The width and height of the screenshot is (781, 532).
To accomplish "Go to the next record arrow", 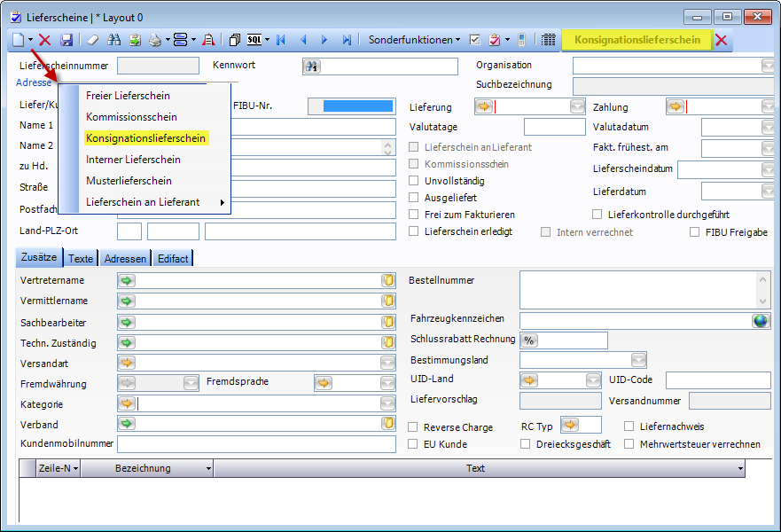I will click(324, 40).
